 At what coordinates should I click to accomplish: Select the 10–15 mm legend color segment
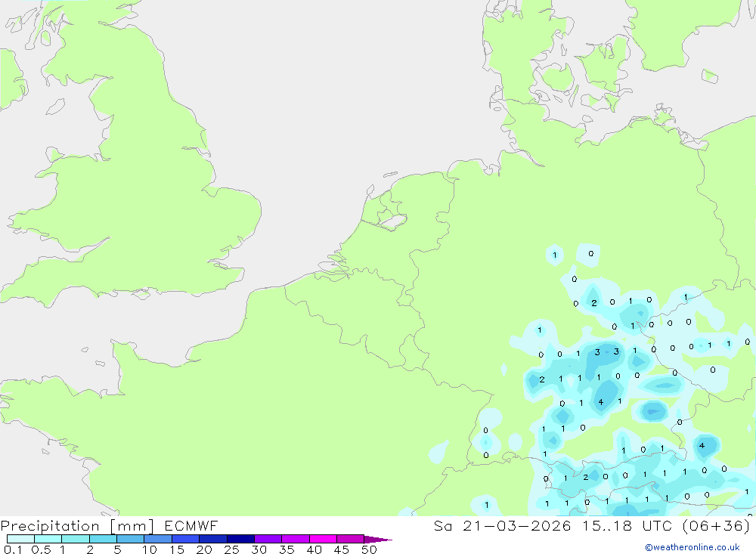[158, 539]
